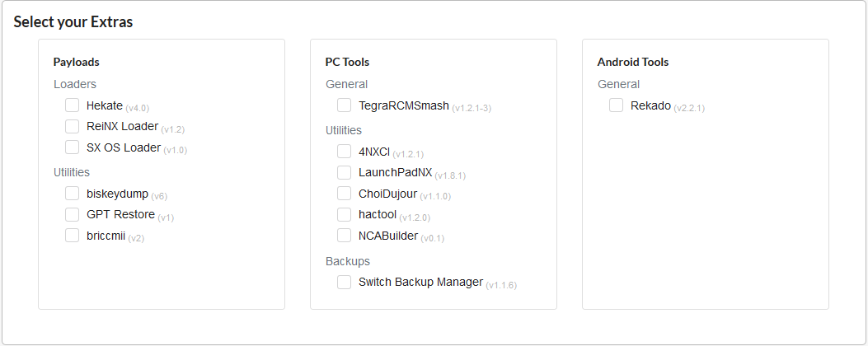The width and height of the screenshot is (868, 346).
Task: Click the Switch Backup Manager label
Action: [x=420, y=282]
